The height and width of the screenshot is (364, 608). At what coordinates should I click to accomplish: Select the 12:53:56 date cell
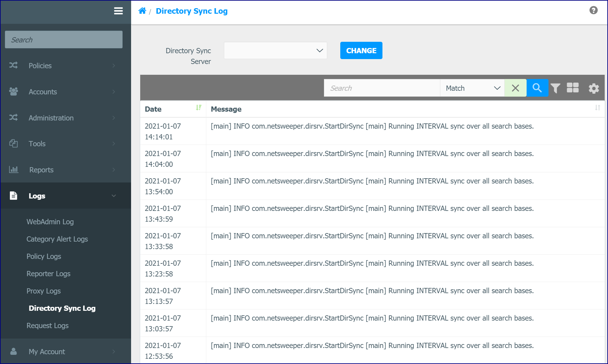pyautogui.click(x=173, y=350)
